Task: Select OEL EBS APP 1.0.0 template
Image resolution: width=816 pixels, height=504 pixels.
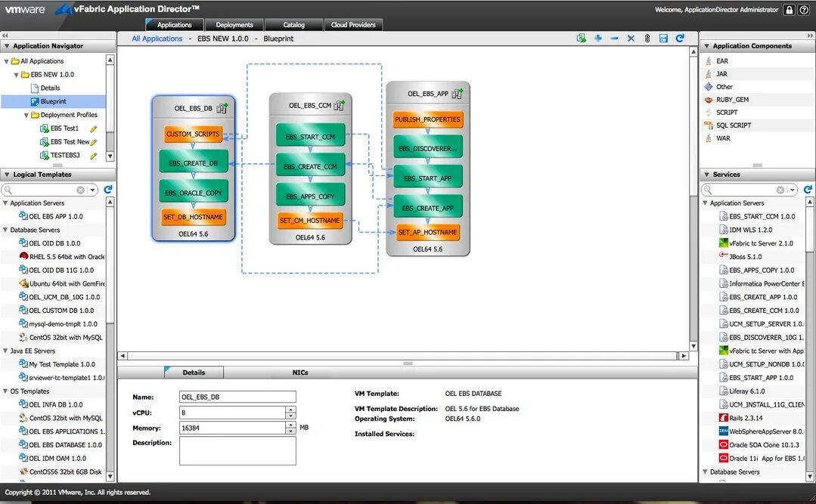Action: [56, 216]
